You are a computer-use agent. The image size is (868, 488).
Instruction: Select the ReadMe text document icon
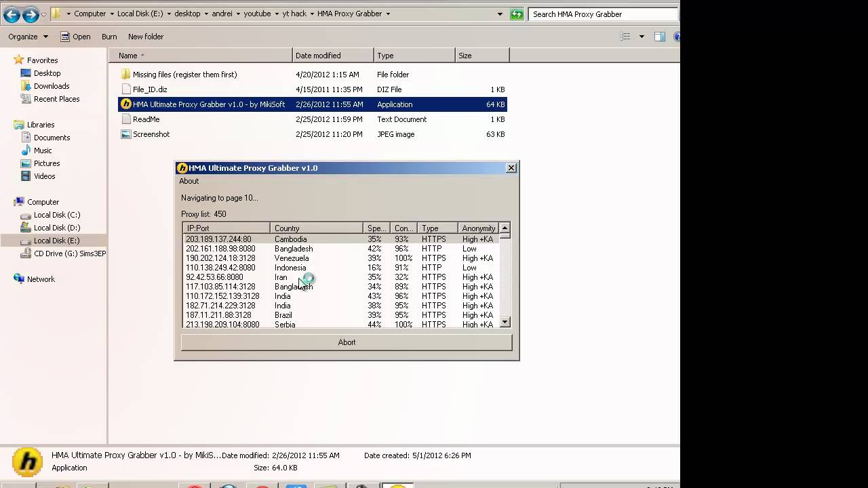pyautogui.click(x=125, y=119)
